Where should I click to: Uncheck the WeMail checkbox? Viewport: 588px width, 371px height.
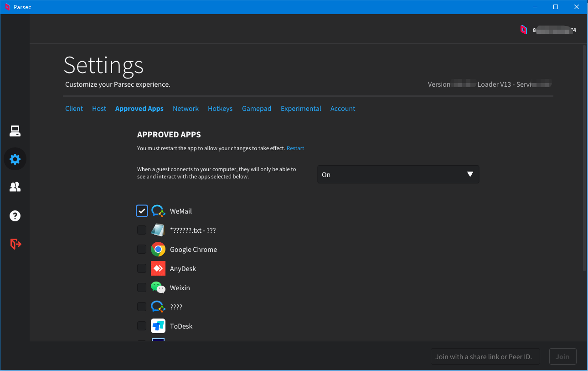142,211
